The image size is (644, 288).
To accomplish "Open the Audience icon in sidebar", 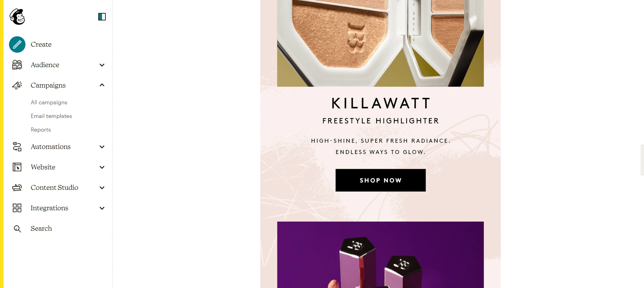I will click(17, 65).
